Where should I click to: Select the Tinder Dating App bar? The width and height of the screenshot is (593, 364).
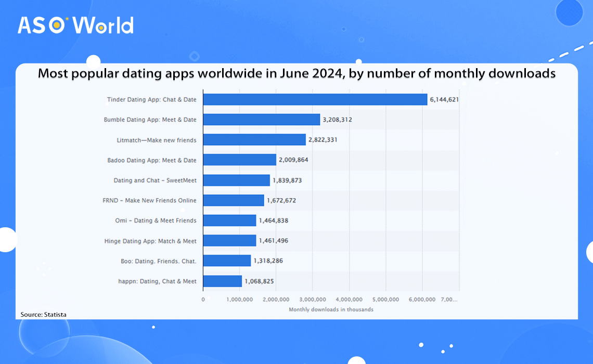pos(315,99)
